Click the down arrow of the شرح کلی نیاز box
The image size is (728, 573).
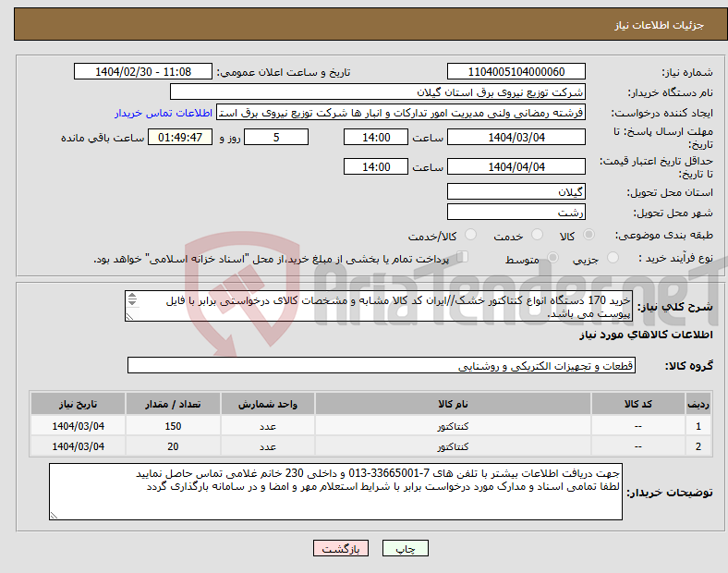132,303
